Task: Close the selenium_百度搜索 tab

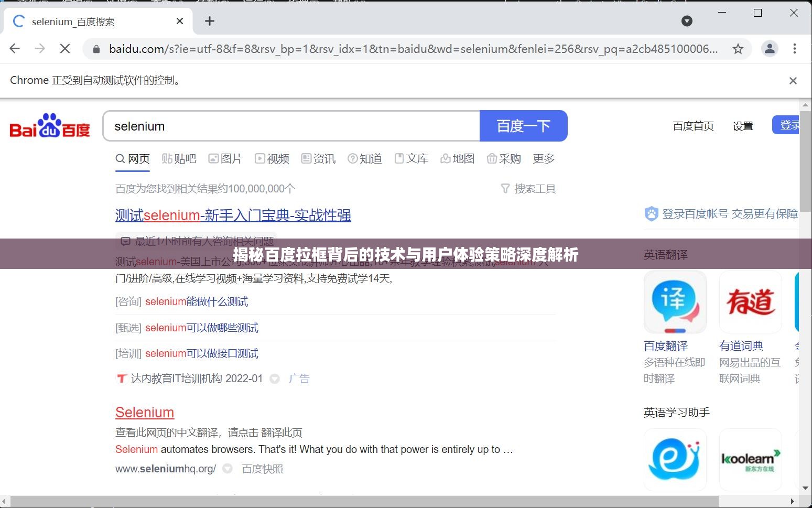Action: [x=180, y=21]
